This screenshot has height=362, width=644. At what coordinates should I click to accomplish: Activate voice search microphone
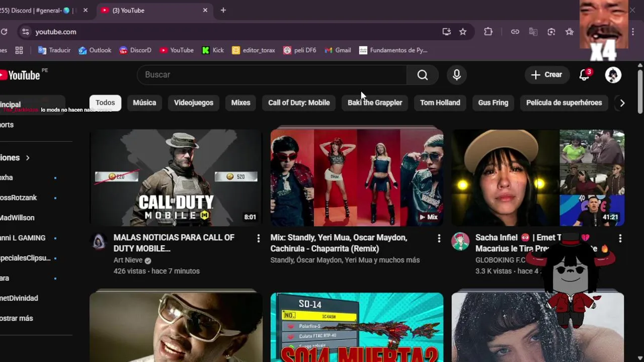457,75
